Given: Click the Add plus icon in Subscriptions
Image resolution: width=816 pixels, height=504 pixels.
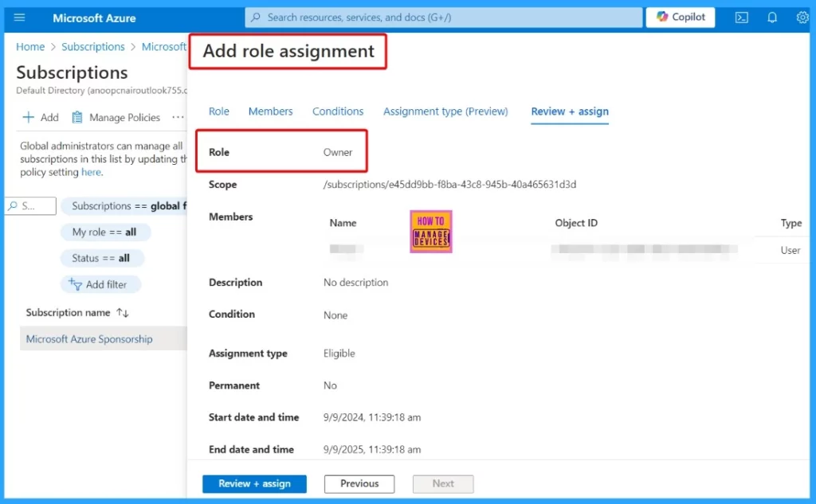Looking at the screenshot, I should click(x=28, y=118).
